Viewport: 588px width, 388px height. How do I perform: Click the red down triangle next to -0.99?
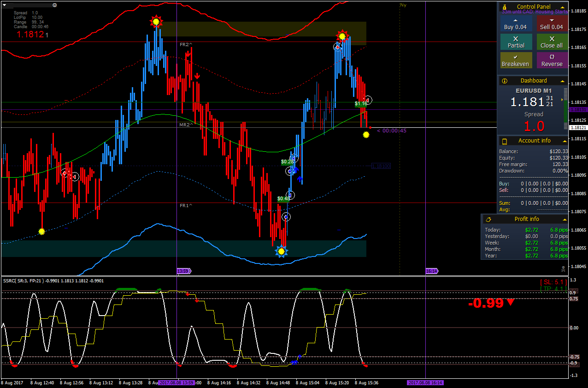point(510,303)
